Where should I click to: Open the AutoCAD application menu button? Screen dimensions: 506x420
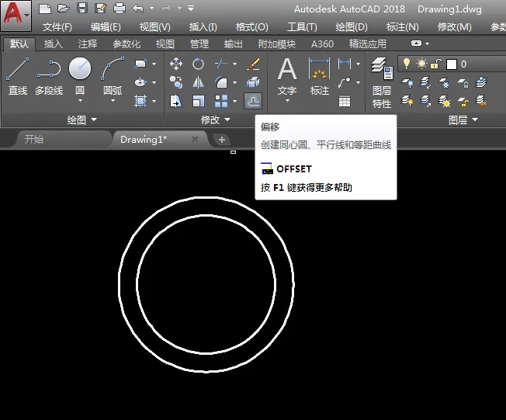(x=16, y=16)
